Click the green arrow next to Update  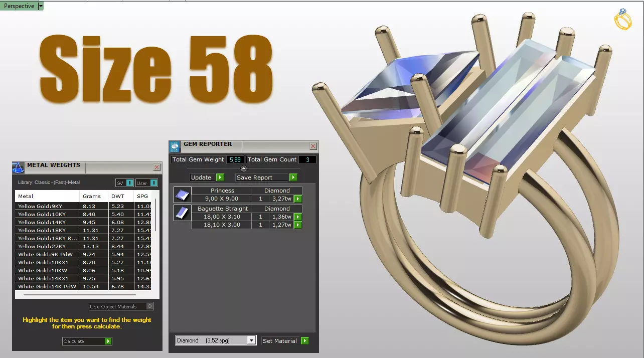[220, 177]
